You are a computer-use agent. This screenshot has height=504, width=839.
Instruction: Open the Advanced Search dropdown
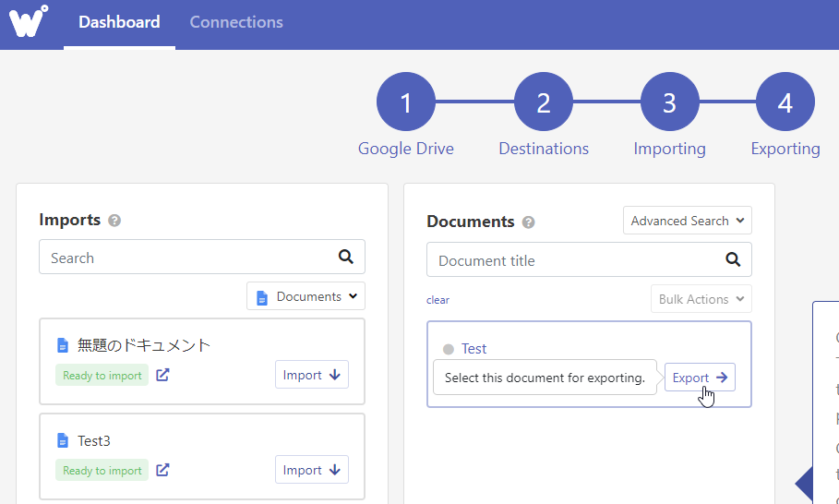[x=687, y=221]
